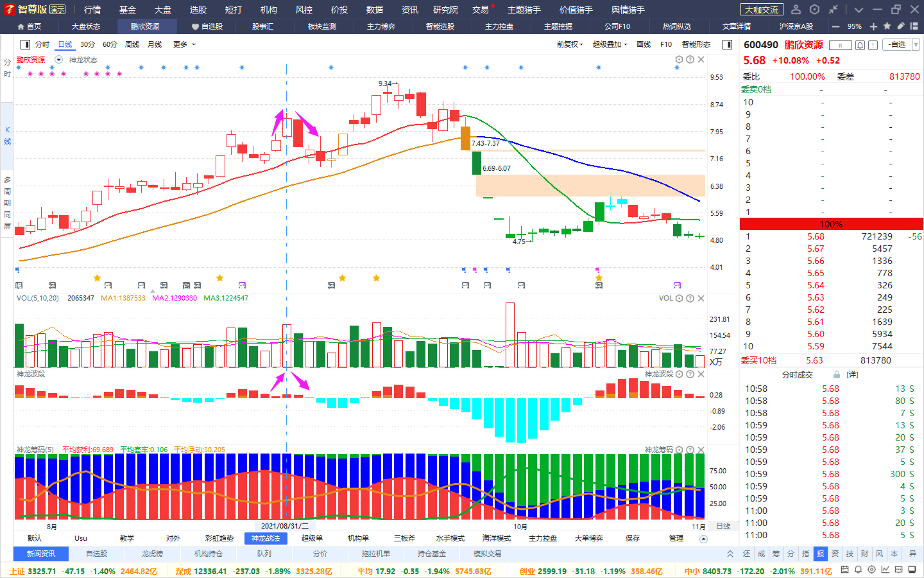Open the layout list icon in tab bar

pyautogui.click(x=914, y=26)
